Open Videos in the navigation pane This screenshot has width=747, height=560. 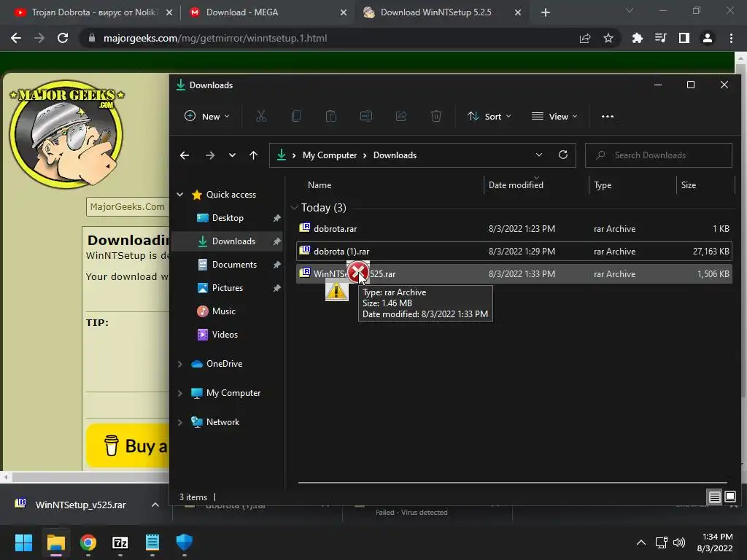coord(225,334)
